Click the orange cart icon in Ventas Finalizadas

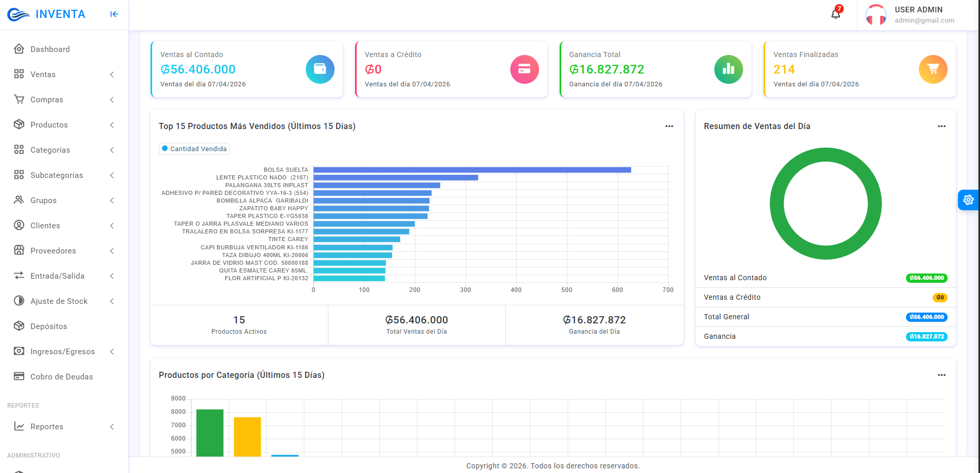(x=933, y=69)
